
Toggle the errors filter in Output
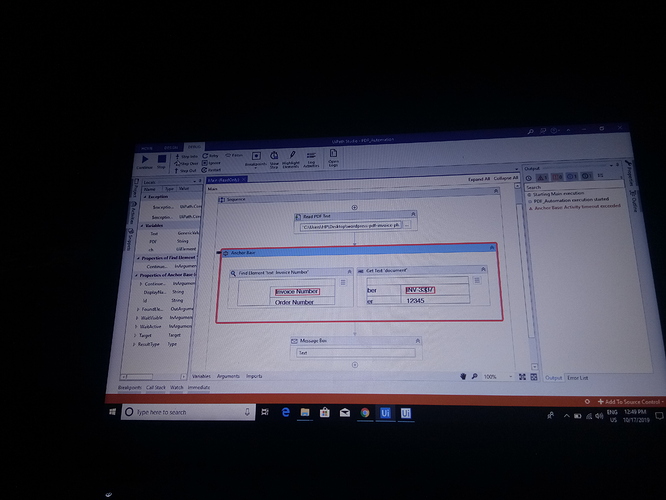tap(557, 177)
